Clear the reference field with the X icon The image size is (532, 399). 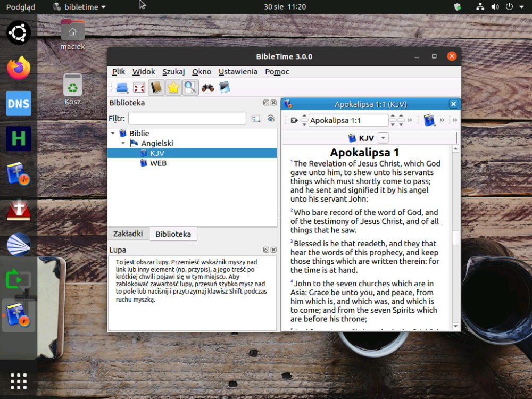pyautogui.click(x=294, y=120)
